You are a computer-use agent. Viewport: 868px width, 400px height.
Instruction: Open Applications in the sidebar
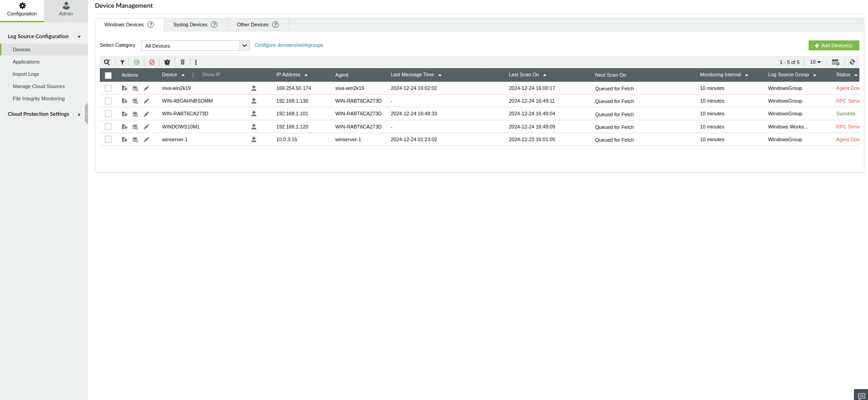[26, 62]
